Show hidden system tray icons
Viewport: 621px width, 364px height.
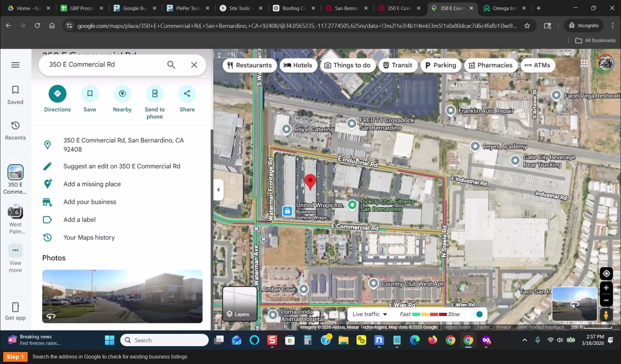525,340
